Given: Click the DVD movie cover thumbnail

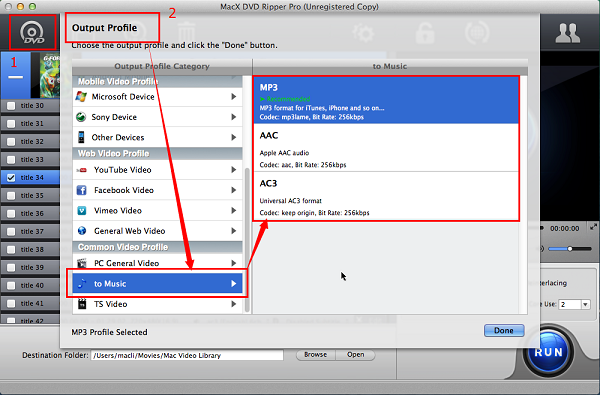Looking at the screenshot, I should tap(50, 75).
